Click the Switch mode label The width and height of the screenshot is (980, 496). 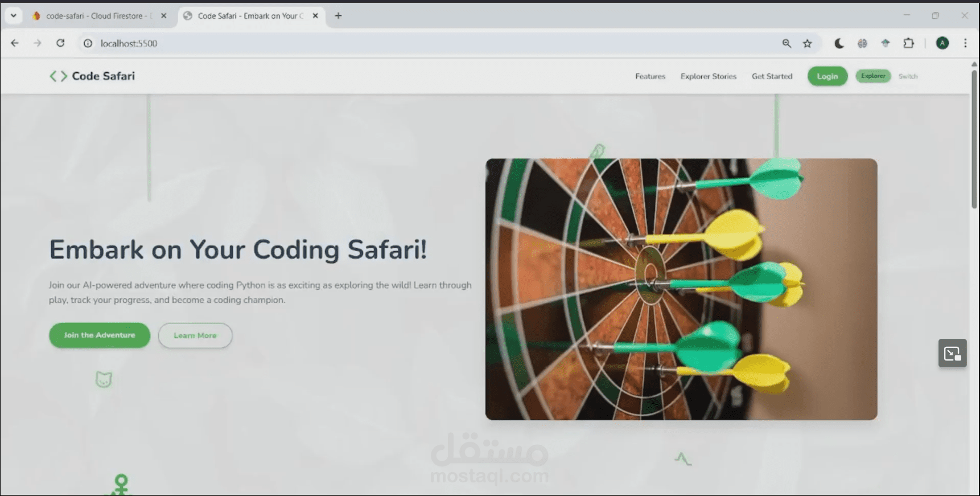pos(908,76)
